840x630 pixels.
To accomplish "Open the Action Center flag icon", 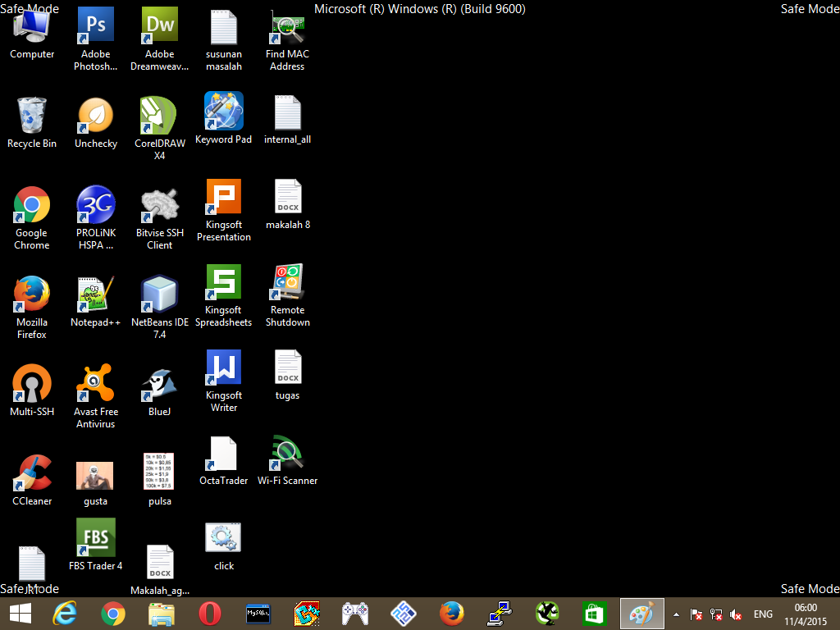I will tap(696, 614).
